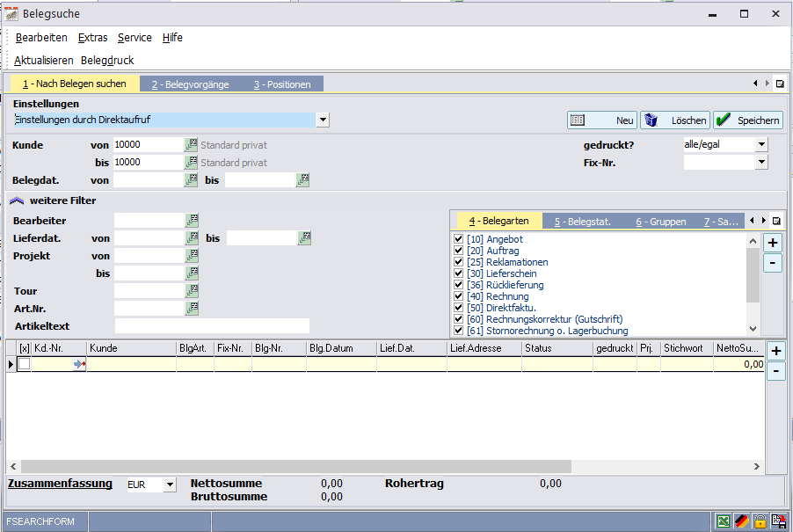Open the Service menu
Screen dimensions: 793x532
135,38
